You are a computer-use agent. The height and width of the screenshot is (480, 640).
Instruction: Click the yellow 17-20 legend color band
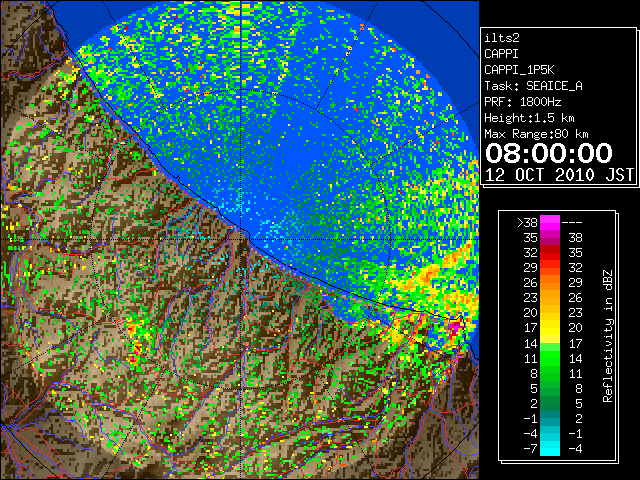[550, 328]
